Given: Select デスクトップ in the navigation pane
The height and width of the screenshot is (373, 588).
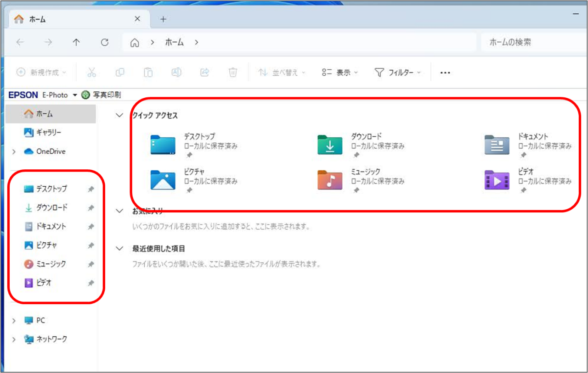Looking at the screenshot, I should [51, 189].
